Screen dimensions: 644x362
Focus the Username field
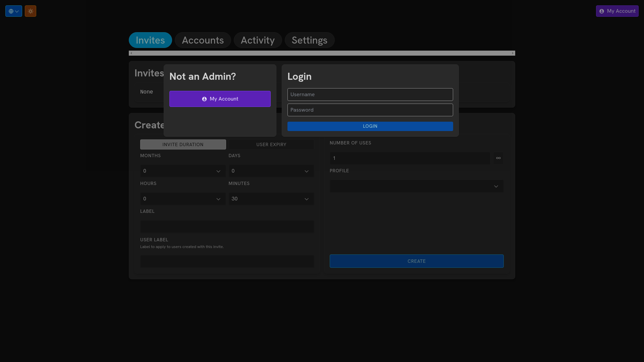coord(370,95)
